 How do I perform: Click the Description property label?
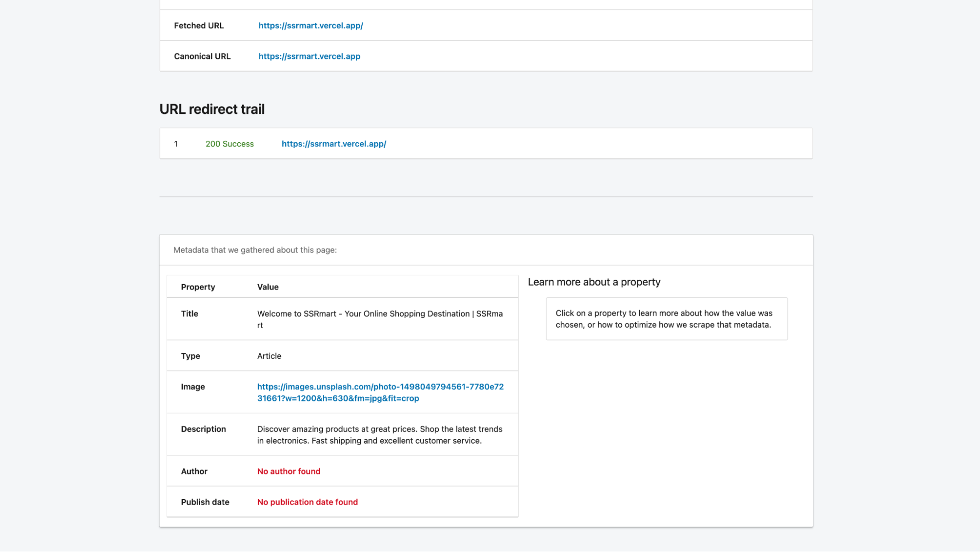tap(203, 429)
